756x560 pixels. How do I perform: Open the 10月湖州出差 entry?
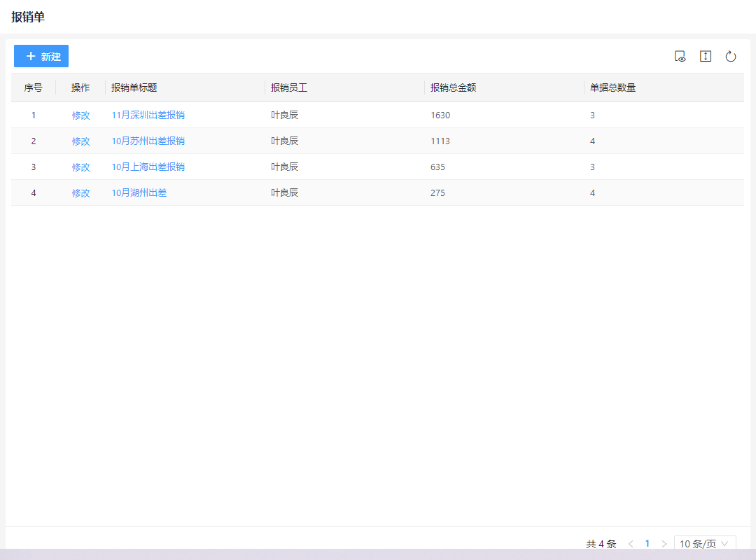pos(139,193)
